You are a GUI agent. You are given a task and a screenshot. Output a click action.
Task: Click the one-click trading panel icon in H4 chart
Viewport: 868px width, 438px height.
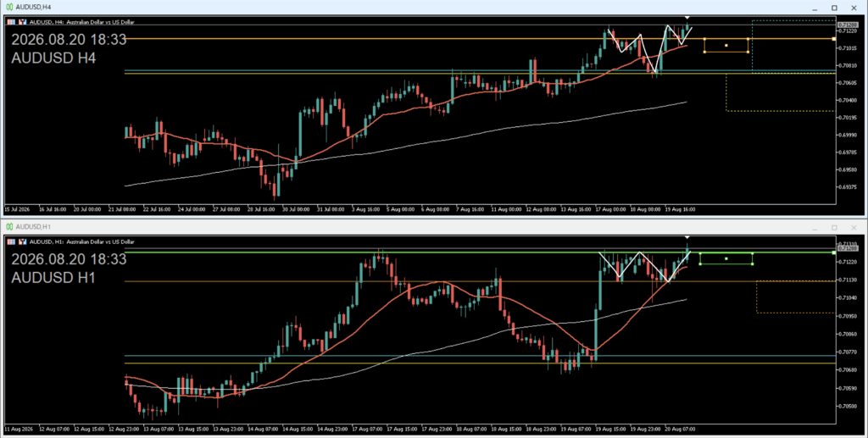point(11,22)
